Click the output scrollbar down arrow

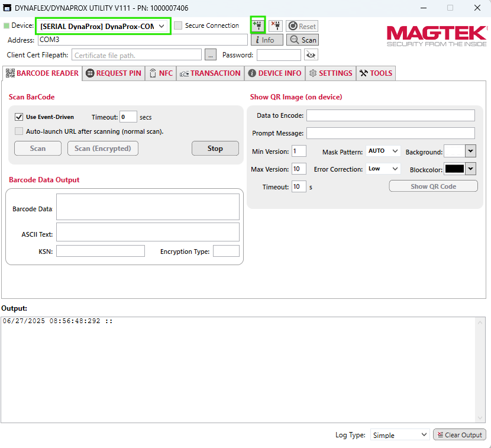[480, 418]
